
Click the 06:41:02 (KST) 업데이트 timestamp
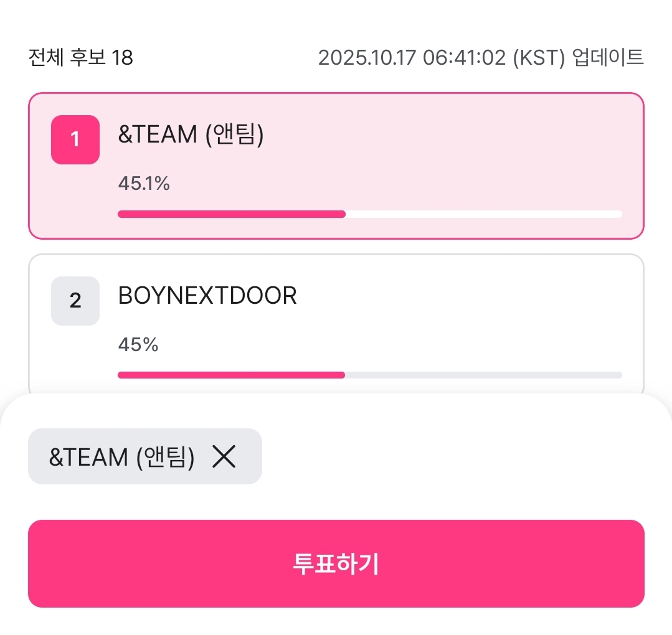pos(533,58)
